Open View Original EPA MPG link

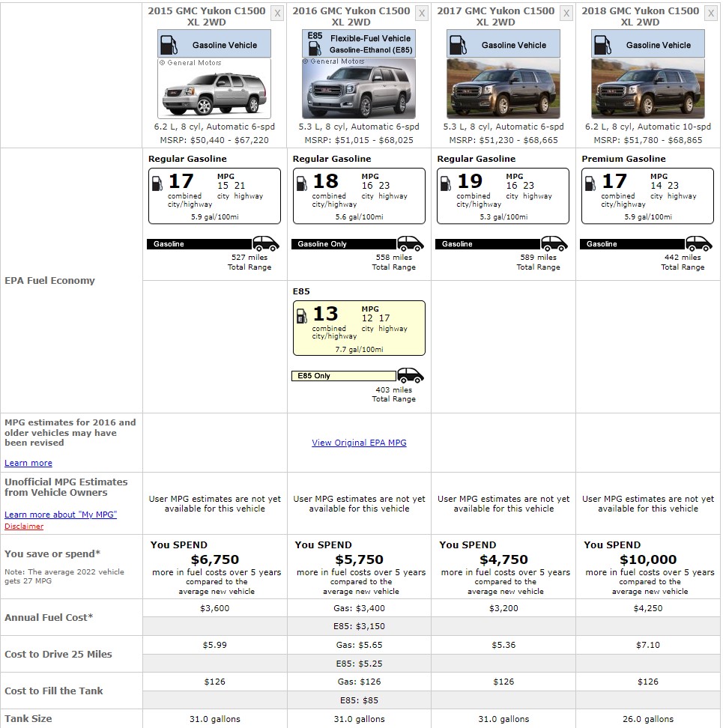click(359, 443)
